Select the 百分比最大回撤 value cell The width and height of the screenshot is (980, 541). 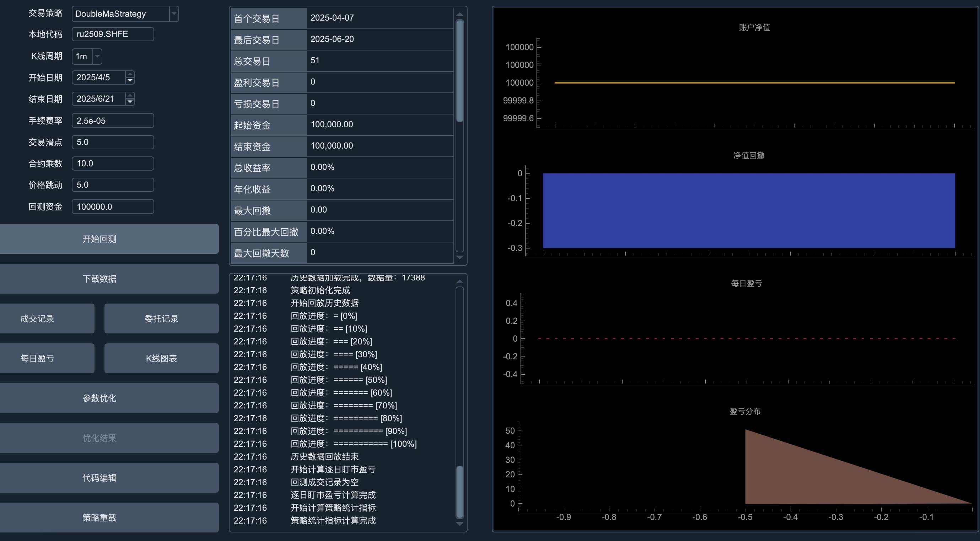point(380,231)
